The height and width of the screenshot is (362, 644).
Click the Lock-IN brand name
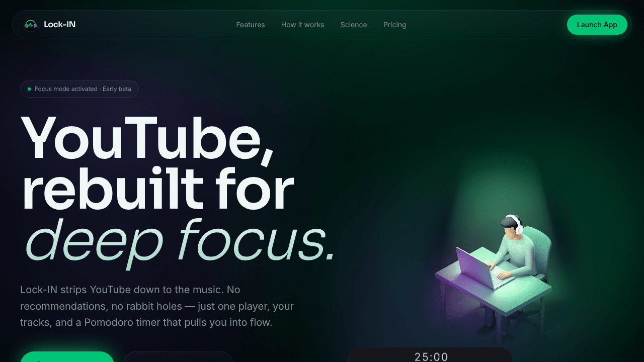point(59,25)
